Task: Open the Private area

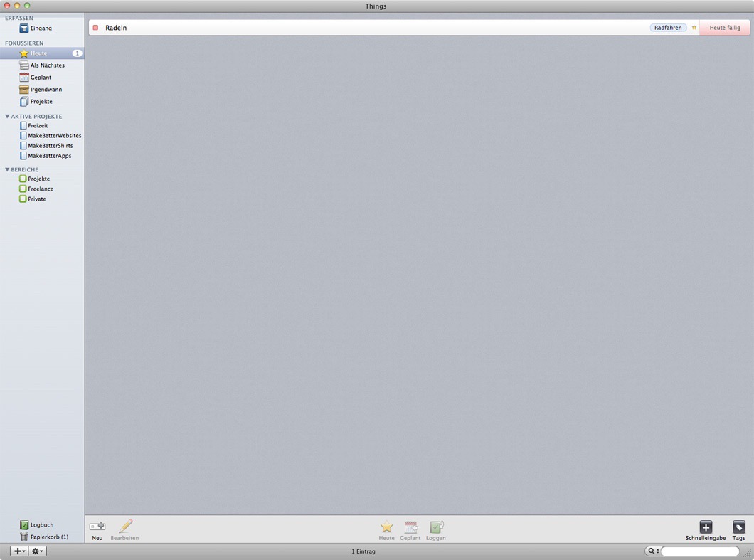Action: click(33, 199)
